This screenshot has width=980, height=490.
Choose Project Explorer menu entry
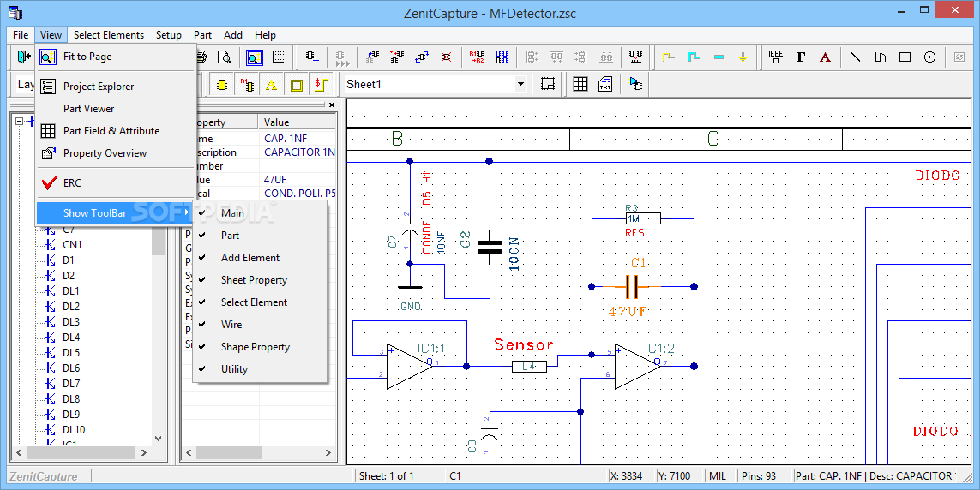116,87
